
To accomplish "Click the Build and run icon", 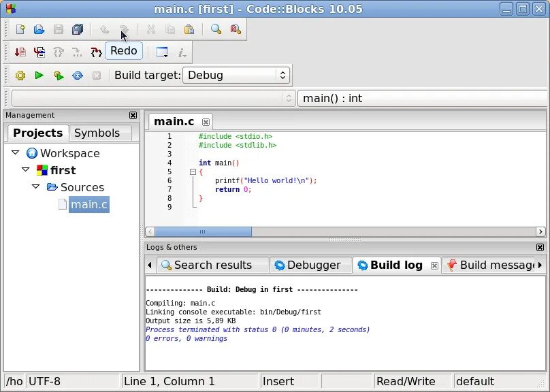I will pos(59,76).
